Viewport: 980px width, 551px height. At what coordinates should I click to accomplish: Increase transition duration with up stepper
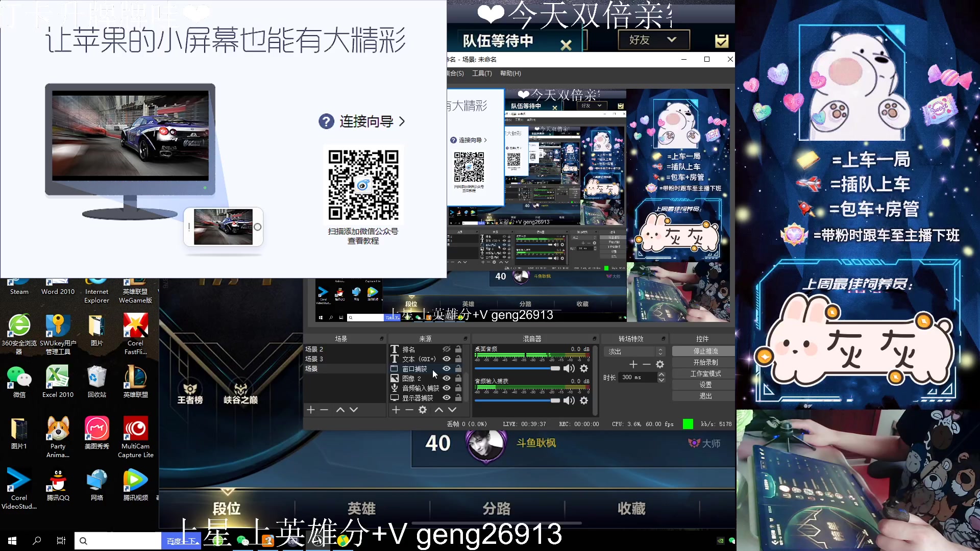(661, 374)
